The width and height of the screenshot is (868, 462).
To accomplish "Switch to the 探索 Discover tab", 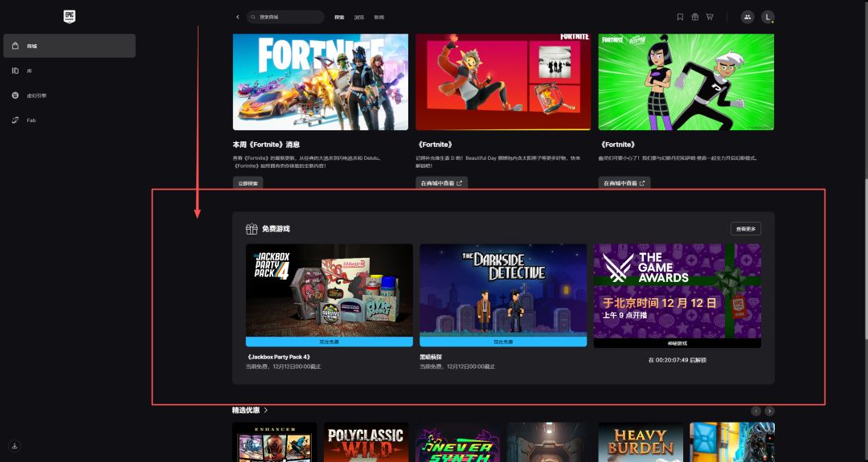I will point(339,17).
